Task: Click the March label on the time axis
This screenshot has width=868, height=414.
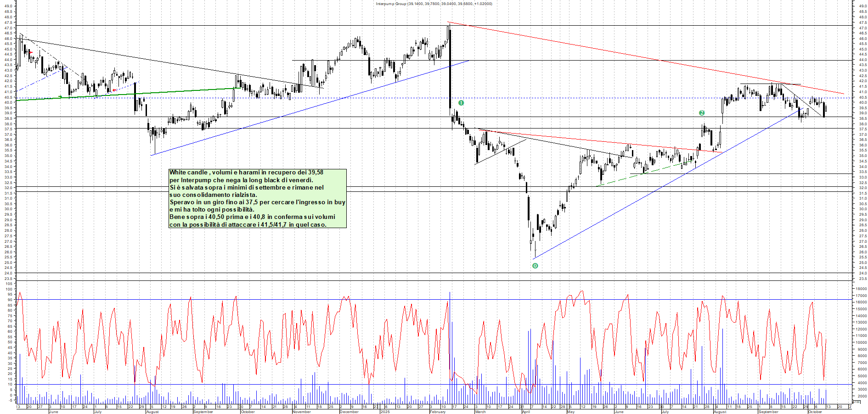Action: click(x=480, y=412)
